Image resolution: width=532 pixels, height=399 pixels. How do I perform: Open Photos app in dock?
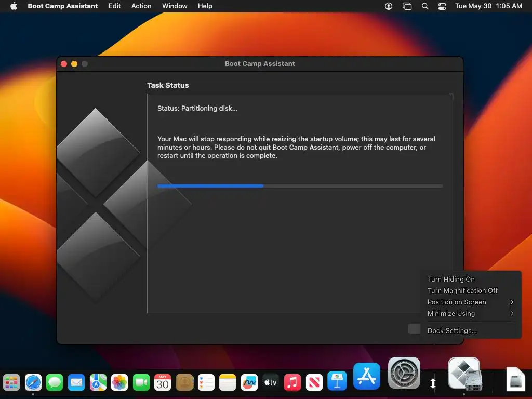[x=119, y=383]
